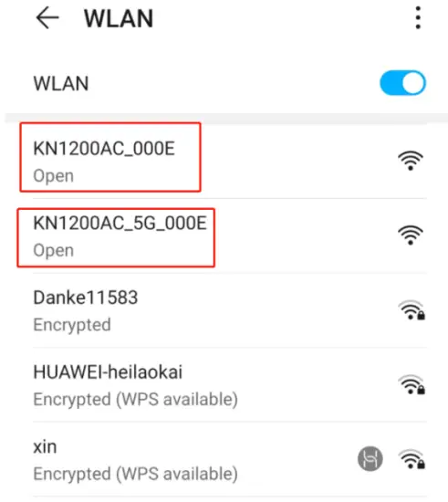Tap the Danke11583 locked Wi-Fi icon
This screenshot has height=502, width=448.
tap(412, 310)
